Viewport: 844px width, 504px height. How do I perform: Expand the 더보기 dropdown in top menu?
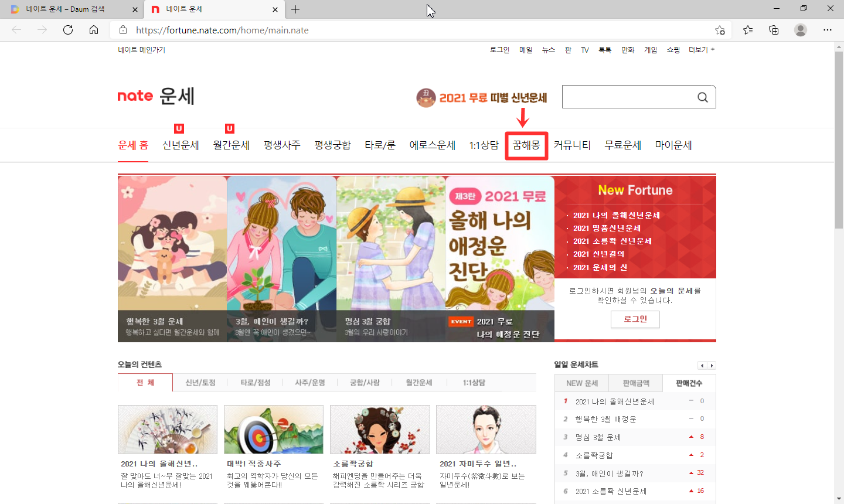coord(702,50)
